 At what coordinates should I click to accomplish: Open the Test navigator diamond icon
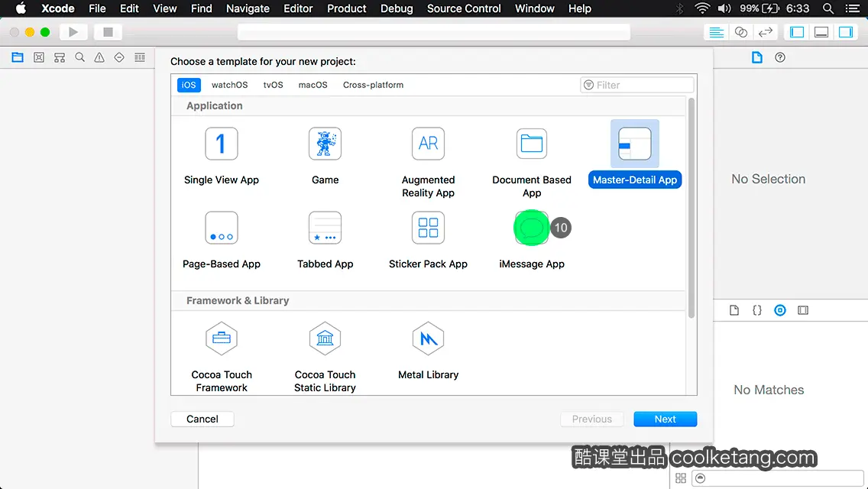coord(119,57)
